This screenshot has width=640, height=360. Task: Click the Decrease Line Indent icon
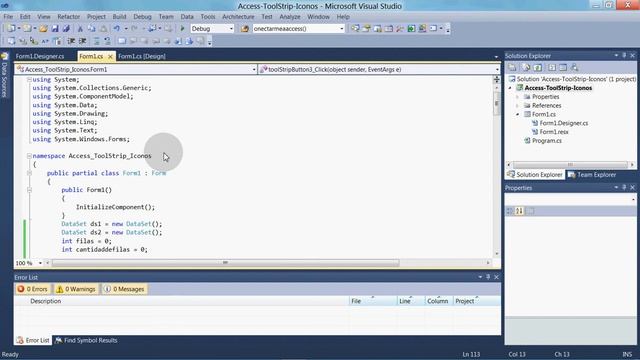71,41
